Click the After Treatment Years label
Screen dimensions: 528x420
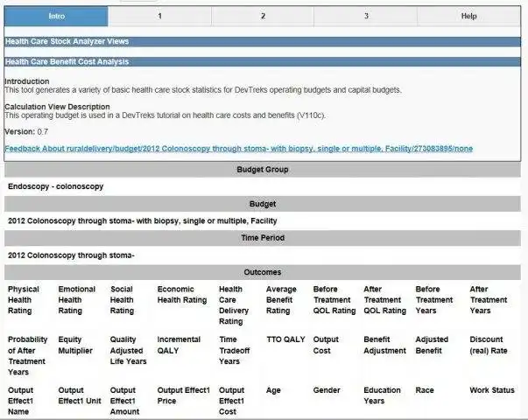pos(489,300)
